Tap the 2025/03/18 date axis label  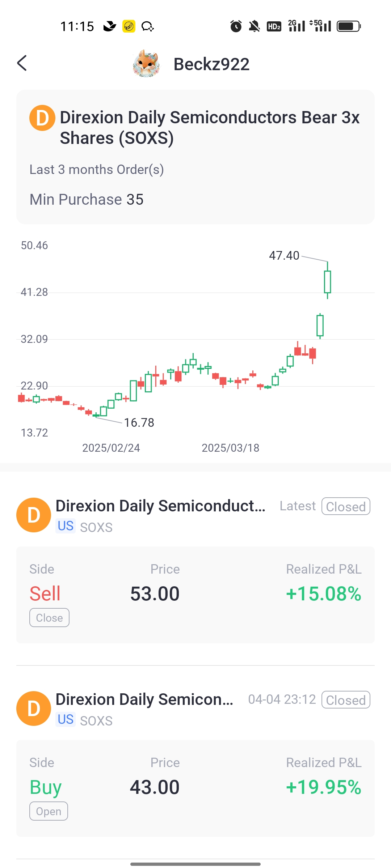click(230, 448)
